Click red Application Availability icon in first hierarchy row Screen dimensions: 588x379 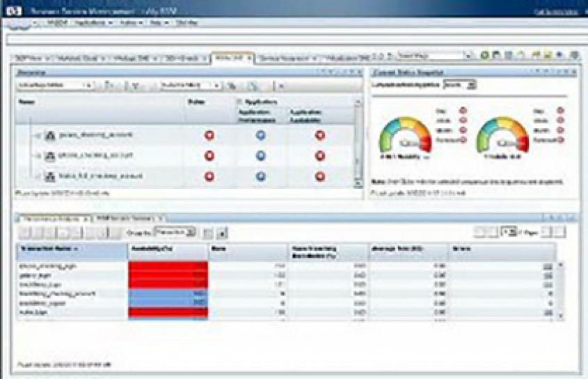click(x=320, y=135)
